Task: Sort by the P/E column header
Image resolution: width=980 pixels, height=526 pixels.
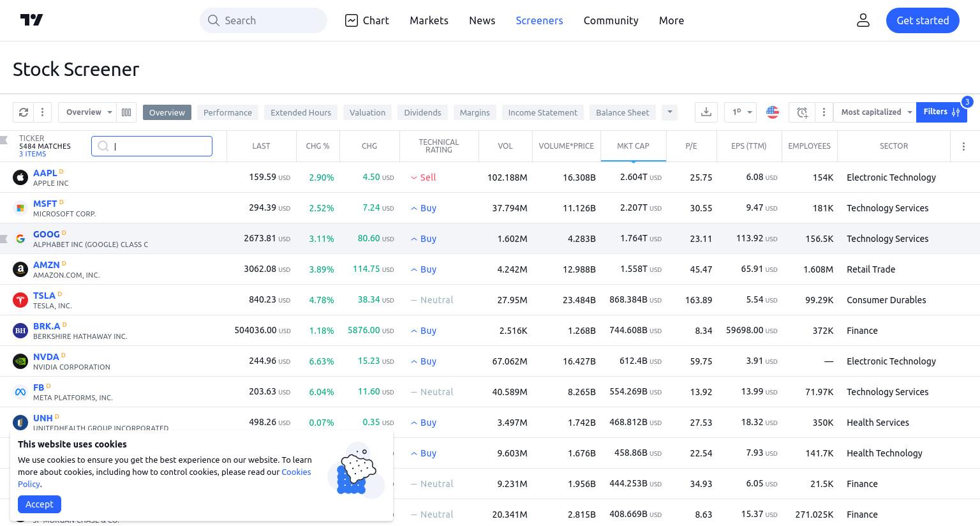Action: click(x=691, y=146)
